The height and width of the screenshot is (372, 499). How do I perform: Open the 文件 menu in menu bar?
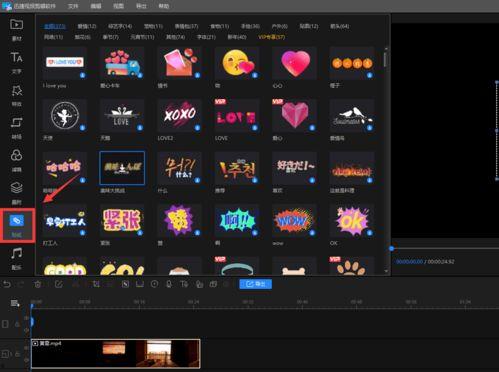(x=73, y=6)
